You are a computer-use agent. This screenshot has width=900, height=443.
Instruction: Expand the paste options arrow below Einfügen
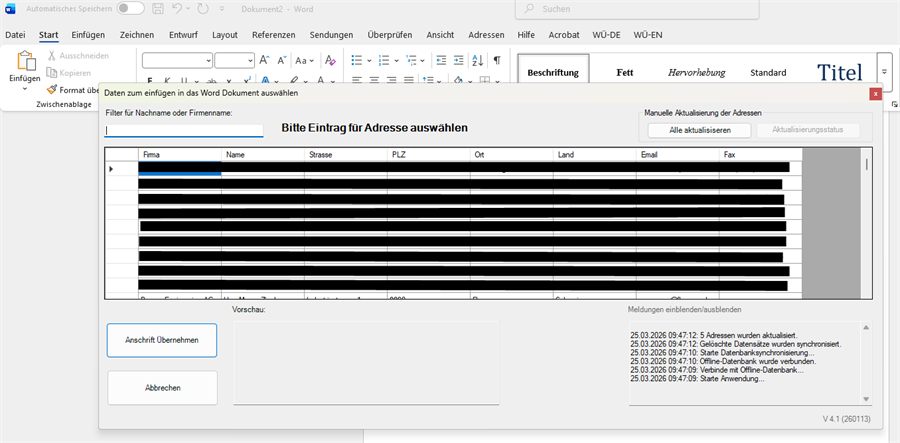coord(25,89)
